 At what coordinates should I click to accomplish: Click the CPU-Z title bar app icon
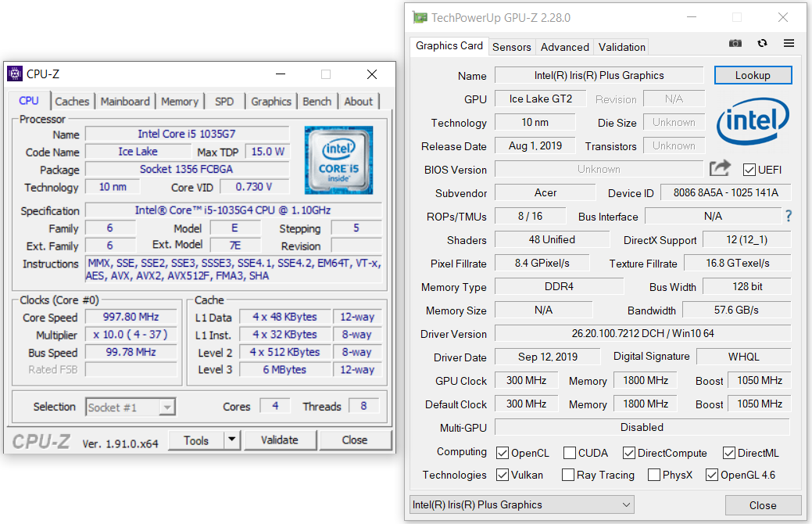tap(15, 74)
